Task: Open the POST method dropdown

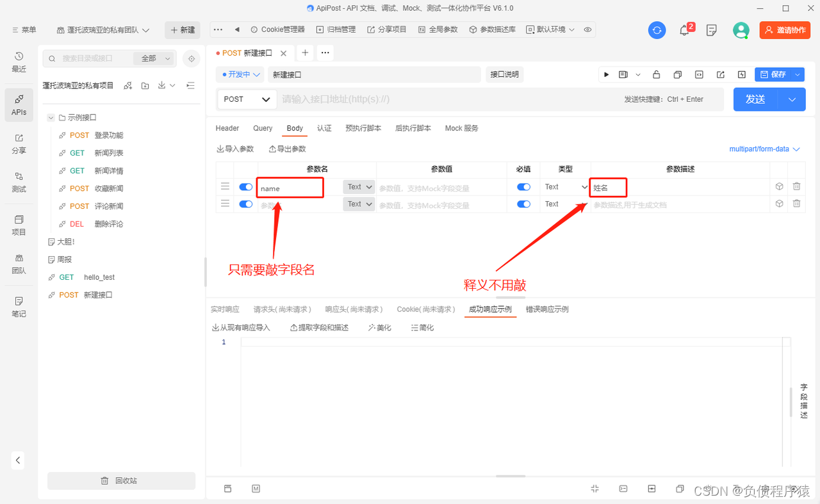Action: (247, 99)
